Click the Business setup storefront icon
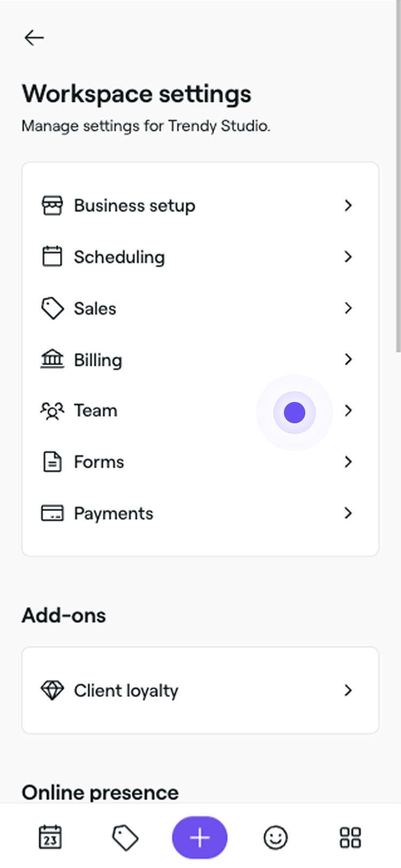Screen dimensions: 401x868 point(52,205)
